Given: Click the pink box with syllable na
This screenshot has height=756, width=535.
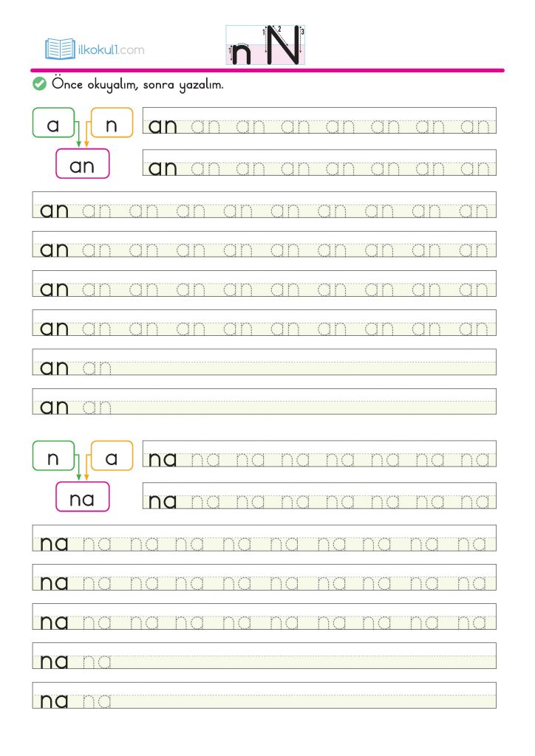Looking at the screenshot, I should coord(82,498).
